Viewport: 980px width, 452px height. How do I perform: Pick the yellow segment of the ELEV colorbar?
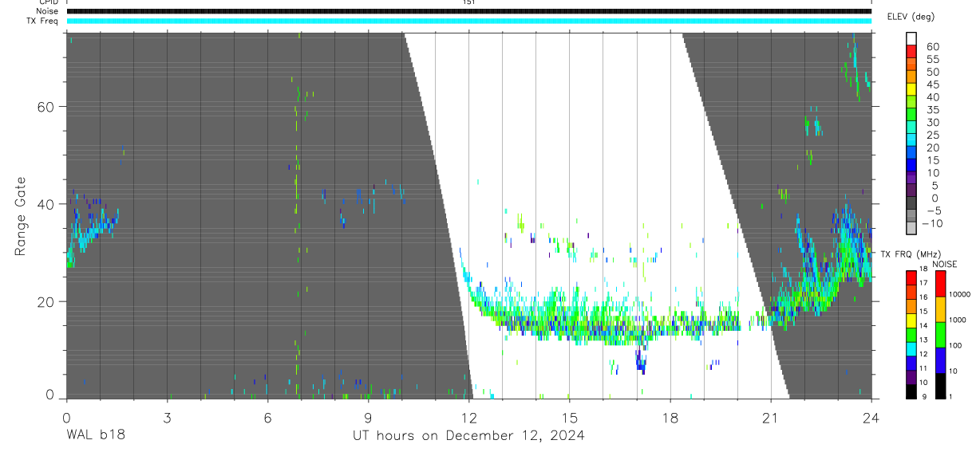pyautogui.click(x=911, y=90)
